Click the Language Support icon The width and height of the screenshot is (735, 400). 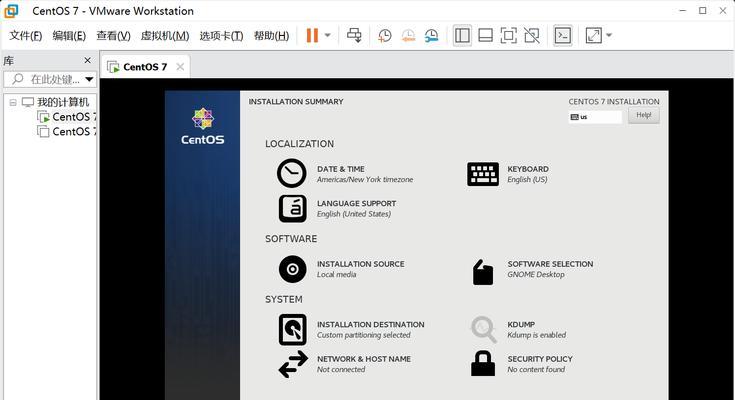coord(292,209)
